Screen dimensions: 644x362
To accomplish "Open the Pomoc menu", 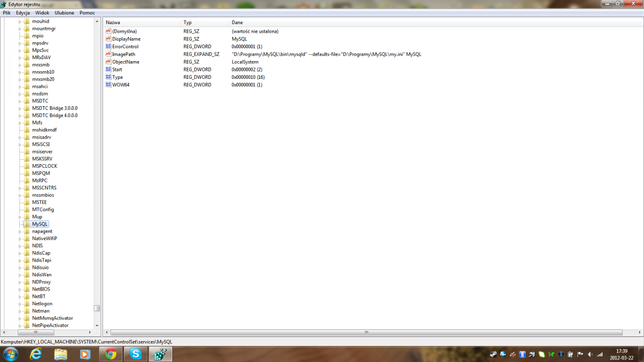I will point(87,12).
